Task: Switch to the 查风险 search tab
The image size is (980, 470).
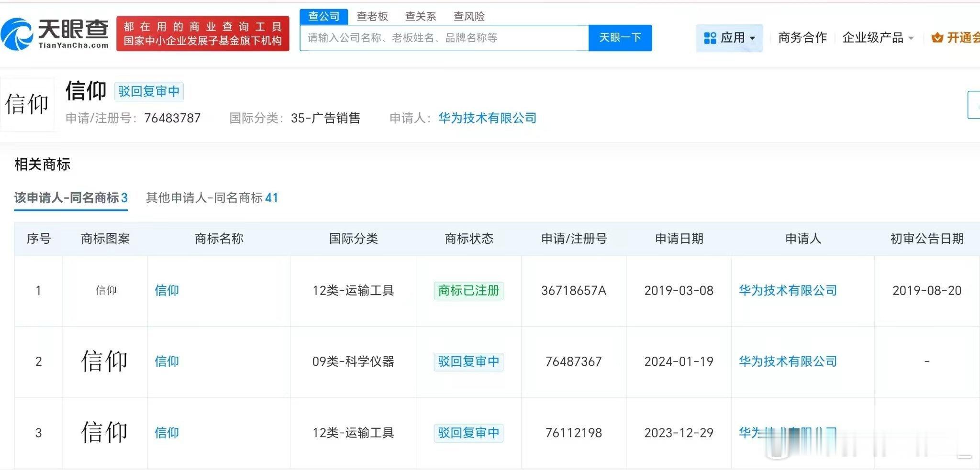Action: [469, 16]
